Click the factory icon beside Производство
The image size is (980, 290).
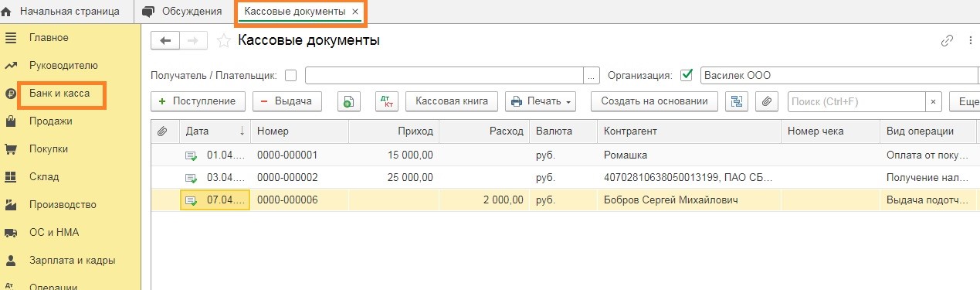point(11,204)
